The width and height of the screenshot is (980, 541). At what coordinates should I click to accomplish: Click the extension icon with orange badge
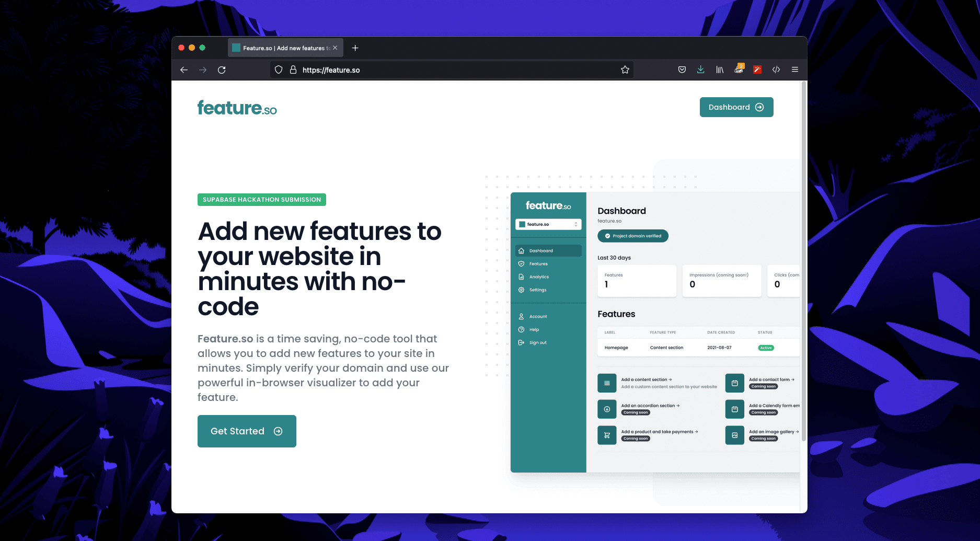click(x=739, y=68)
